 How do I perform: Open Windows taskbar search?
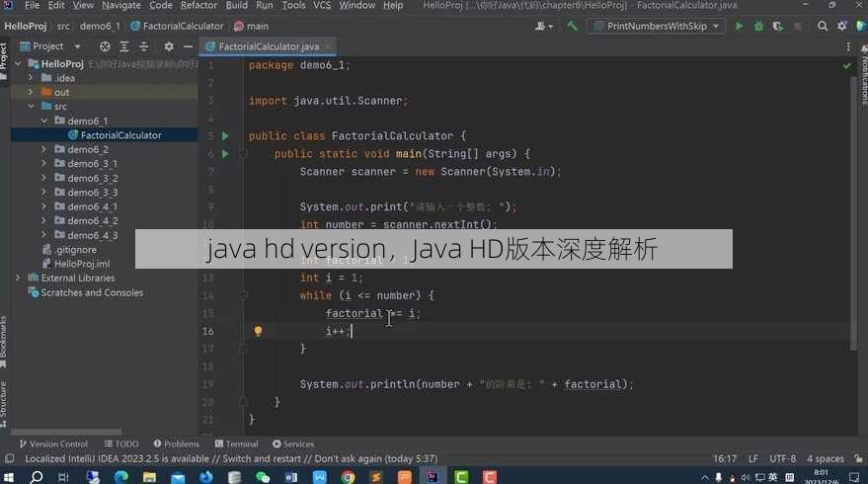click(x=37, y=477)
